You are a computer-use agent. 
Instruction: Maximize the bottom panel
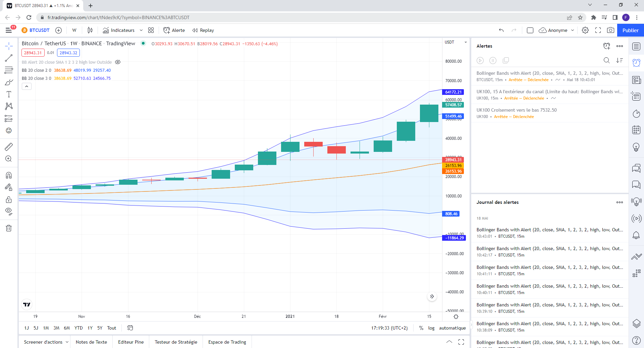[x=461, y=342]
